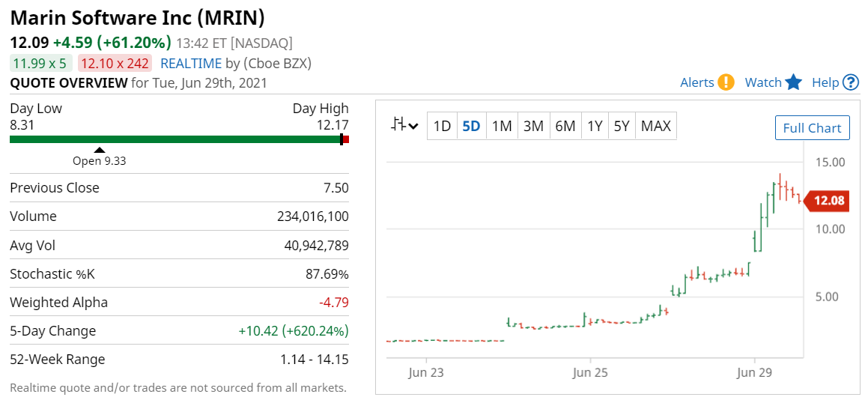Click the Day High value 12.17
This screenshot has width=868, height=400.
tap(333, 124)
